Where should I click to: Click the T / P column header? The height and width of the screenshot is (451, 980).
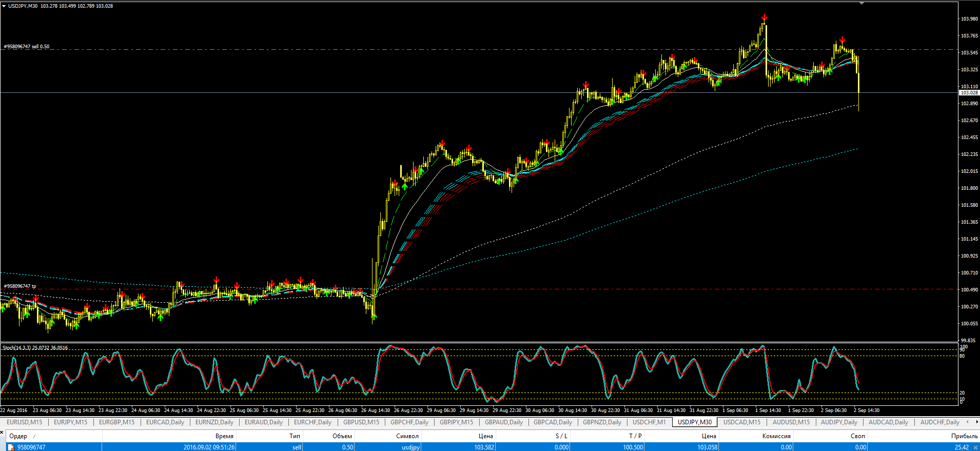coord(635,436)
